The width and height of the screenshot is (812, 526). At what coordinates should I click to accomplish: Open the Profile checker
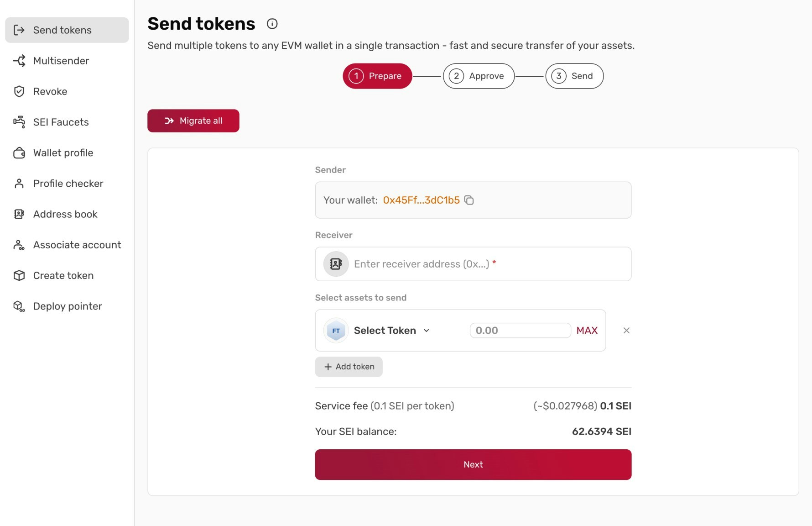pos(68,183)
